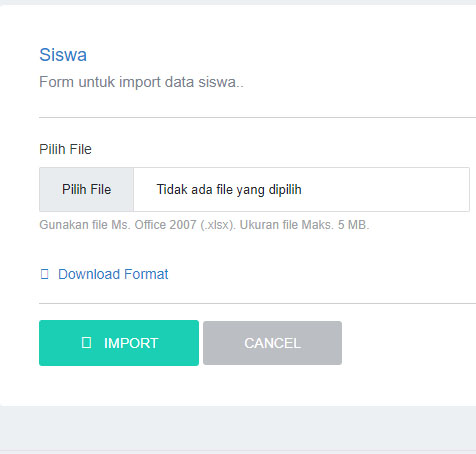Select the Siswa heading text
This screenshot has height=454, width=476.
63,55
